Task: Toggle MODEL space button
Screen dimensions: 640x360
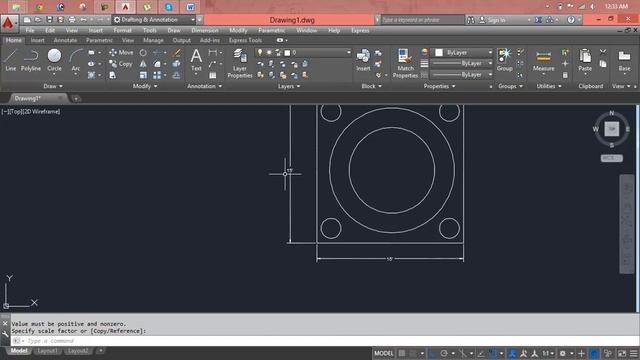Action: (x=384, y=353)
